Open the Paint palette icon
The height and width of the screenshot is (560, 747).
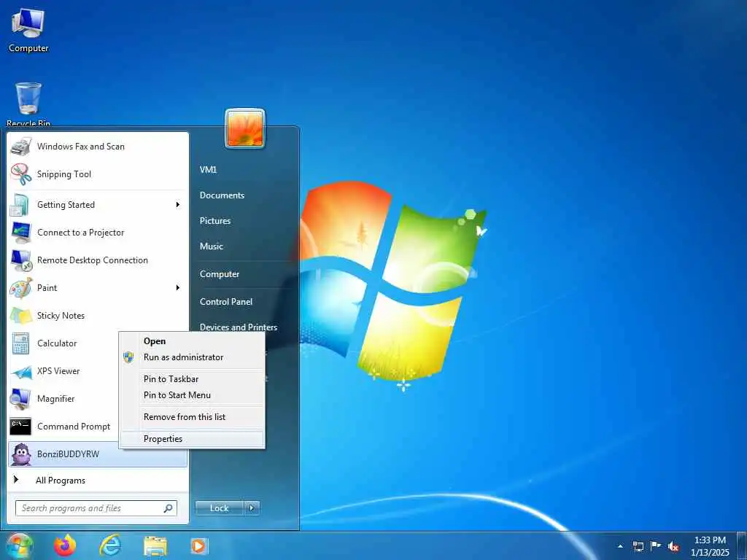[21, 287]
